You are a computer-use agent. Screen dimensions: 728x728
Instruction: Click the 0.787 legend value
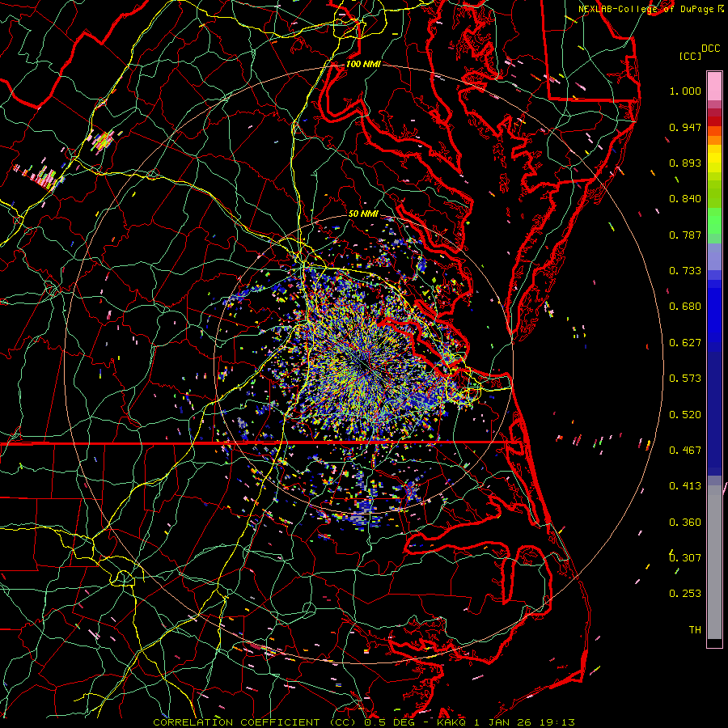click(685, 235)
